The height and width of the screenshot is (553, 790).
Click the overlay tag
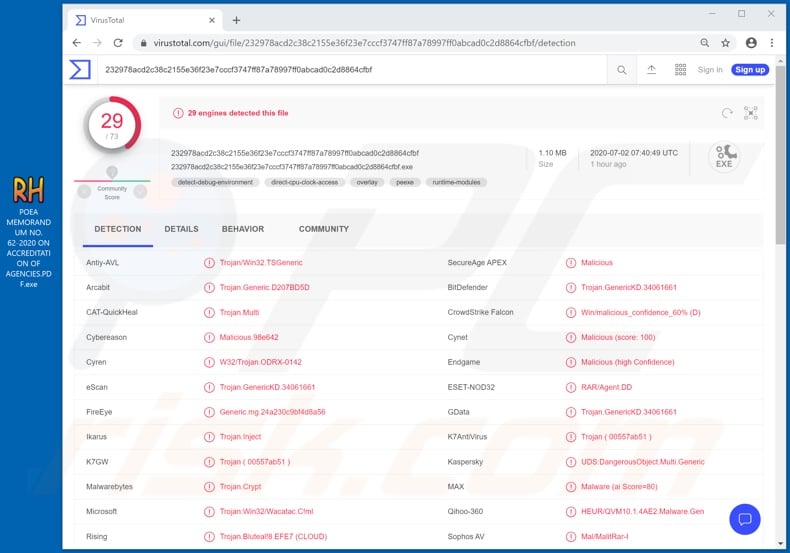coord(367,182)
